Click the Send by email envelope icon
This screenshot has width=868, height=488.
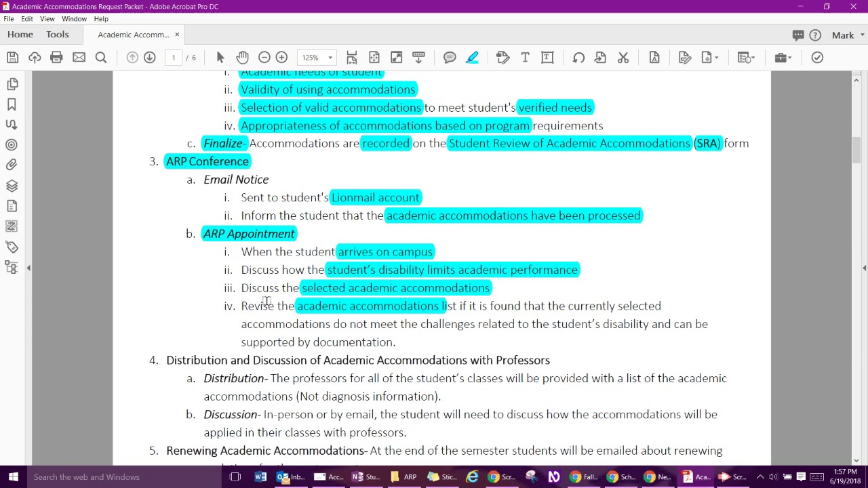(79, 58)
